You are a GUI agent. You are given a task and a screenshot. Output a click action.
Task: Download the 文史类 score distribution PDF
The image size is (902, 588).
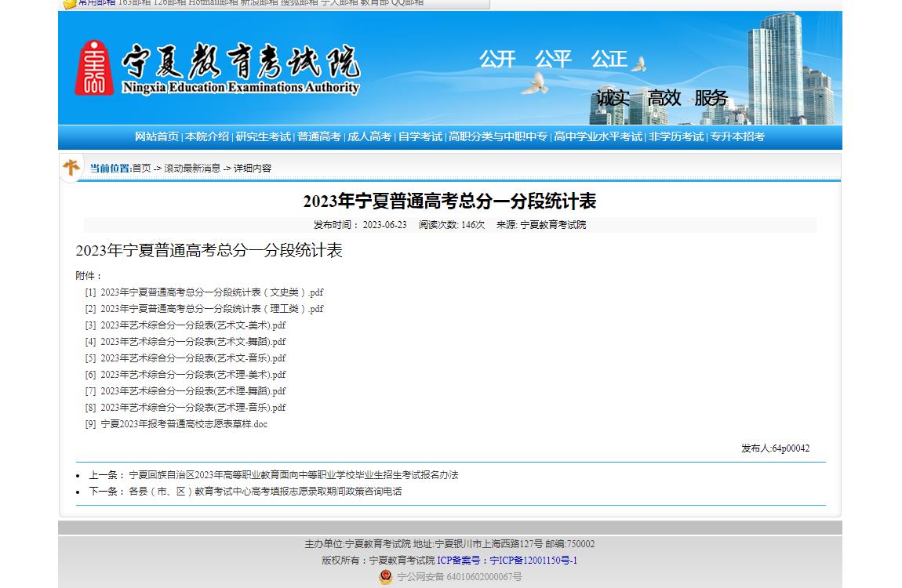coord(212,292)
